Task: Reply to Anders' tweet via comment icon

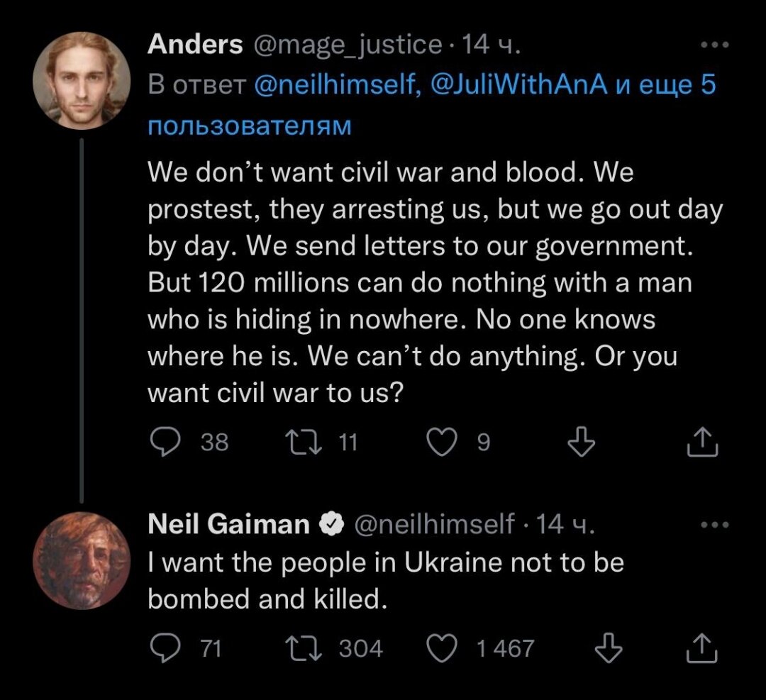Action: tap(165, 442)
